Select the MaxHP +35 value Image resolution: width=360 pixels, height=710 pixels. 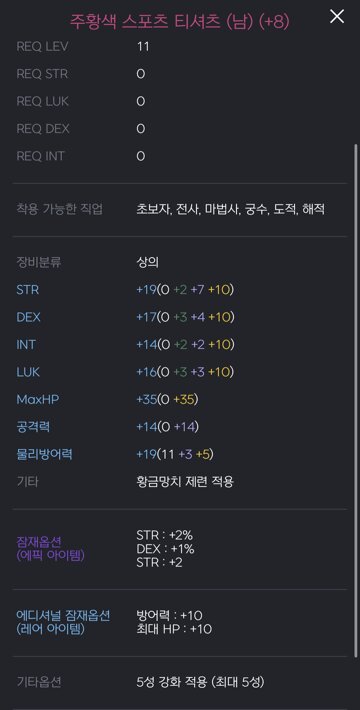pyautogui.click(x=146, y=399)
